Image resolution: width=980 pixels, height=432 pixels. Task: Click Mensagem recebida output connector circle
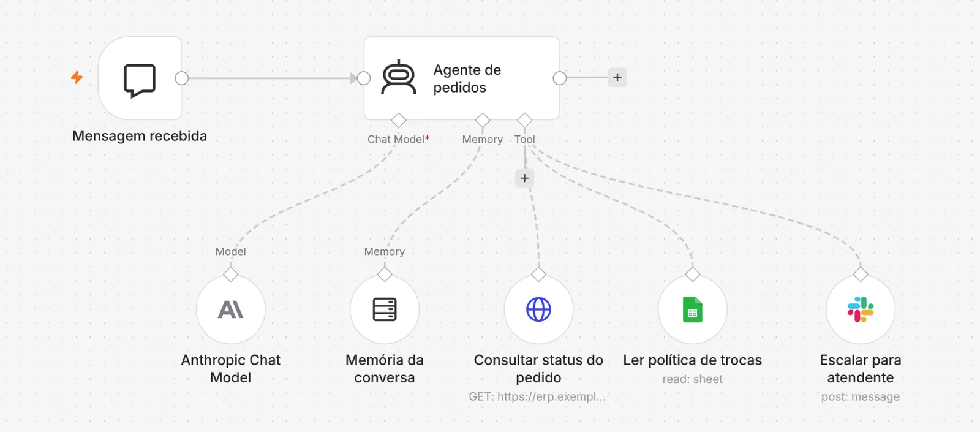[x=181, y=78]
